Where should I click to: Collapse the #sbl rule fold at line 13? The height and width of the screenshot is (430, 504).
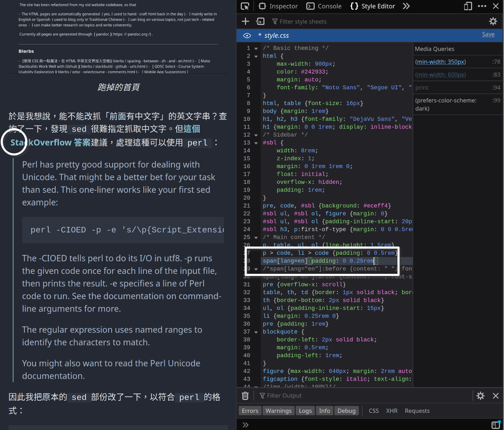coord(256,143)
